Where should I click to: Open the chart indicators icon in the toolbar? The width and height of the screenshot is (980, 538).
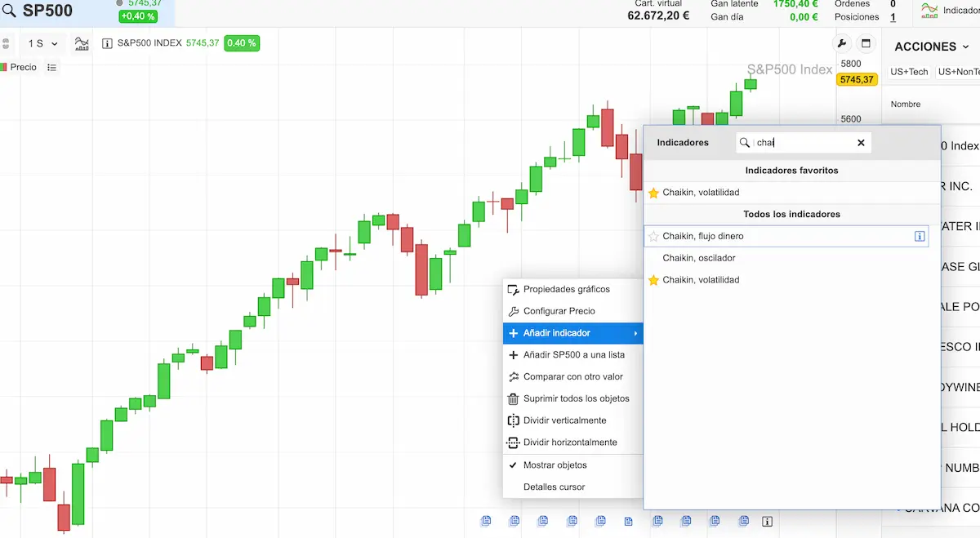coord(82,43)
